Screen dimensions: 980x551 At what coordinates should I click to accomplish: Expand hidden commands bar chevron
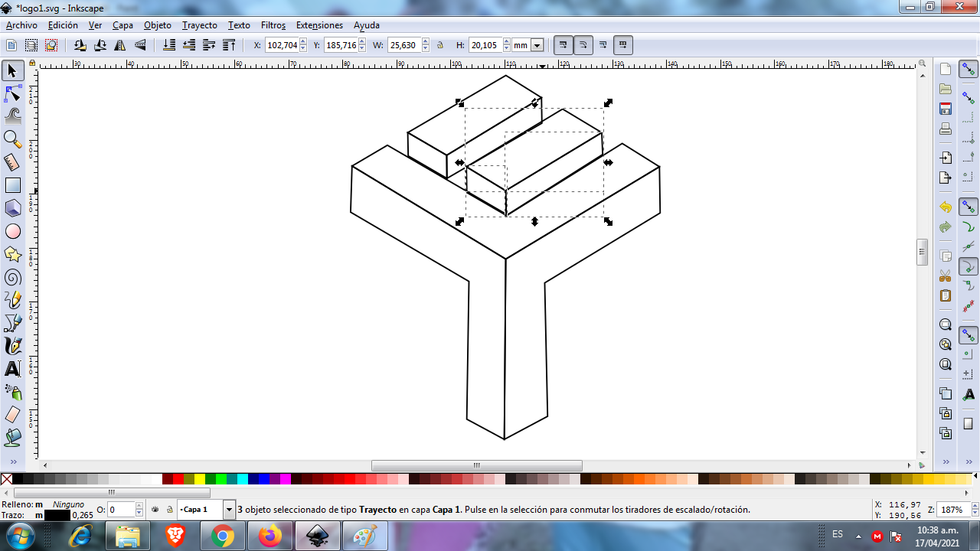[x=946, y=462]
